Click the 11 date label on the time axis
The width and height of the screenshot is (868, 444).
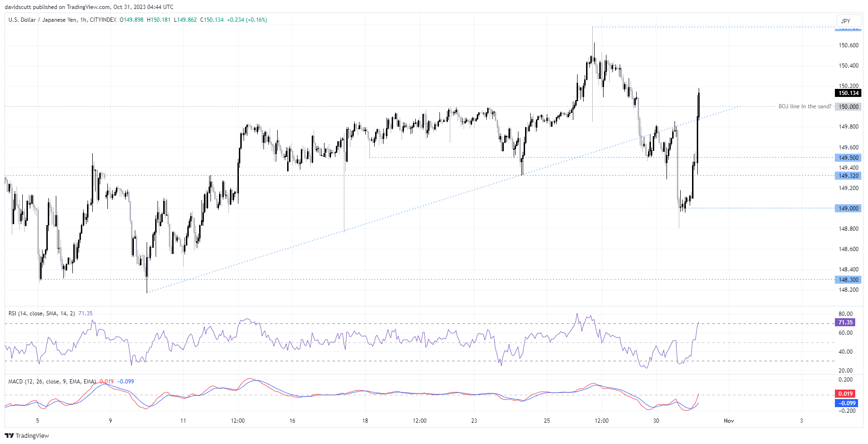[183, 421]
